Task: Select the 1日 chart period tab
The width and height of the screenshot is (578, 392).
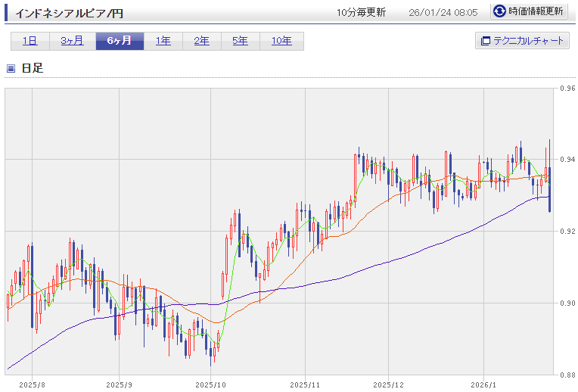Action: (x=30, y=41)
